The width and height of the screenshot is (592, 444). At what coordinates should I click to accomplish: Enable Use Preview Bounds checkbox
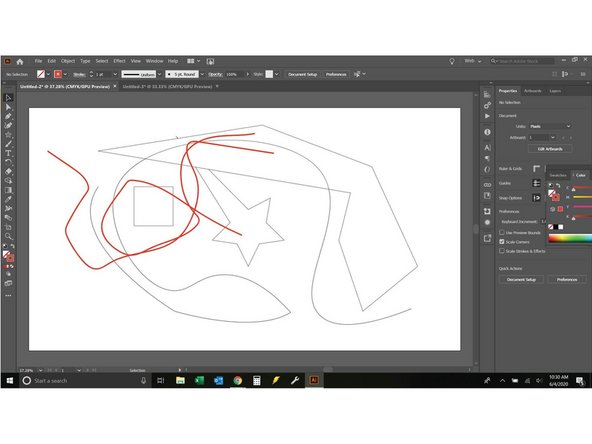click(502, 232)
